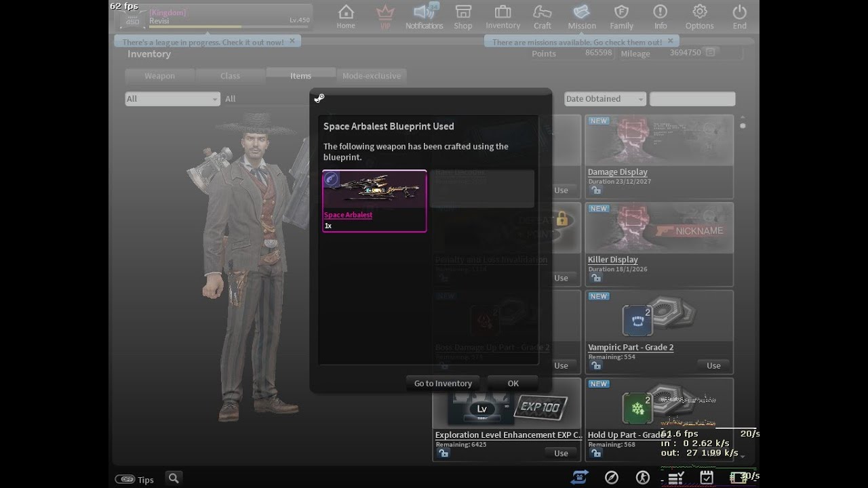Click the Points value 865598
Image resolution: width=868 pixels, height=488 pixels.
coord(598,53)
